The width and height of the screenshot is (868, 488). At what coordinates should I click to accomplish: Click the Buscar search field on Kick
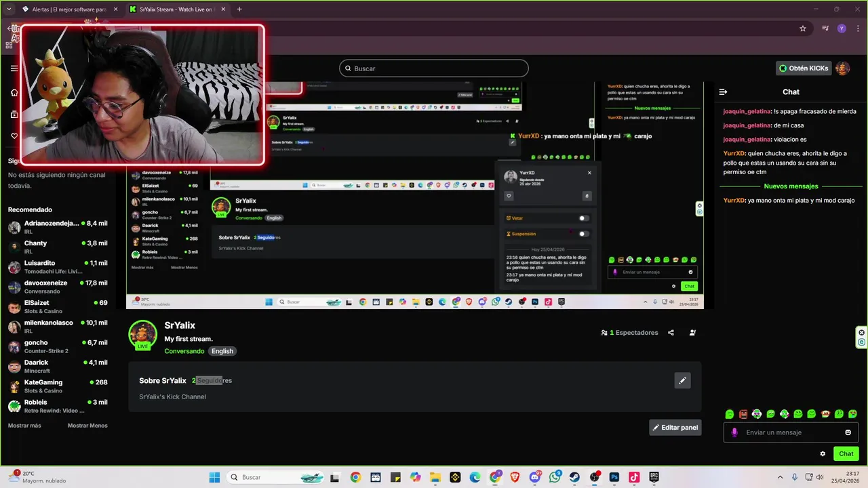pos(434,68)
